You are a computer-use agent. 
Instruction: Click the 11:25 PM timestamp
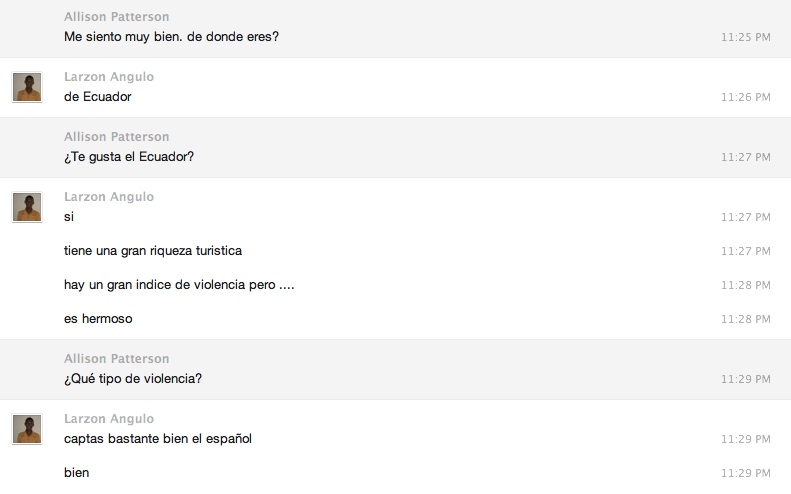coord(745,37)
